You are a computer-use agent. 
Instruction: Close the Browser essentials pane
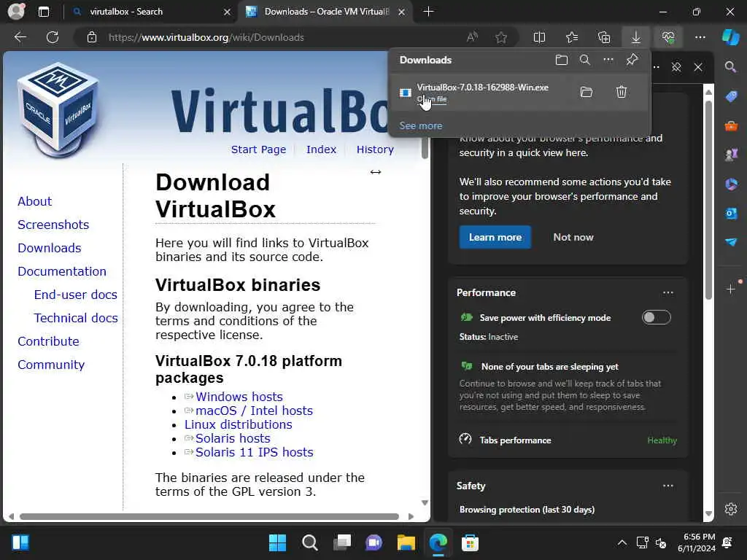[698, 66]
